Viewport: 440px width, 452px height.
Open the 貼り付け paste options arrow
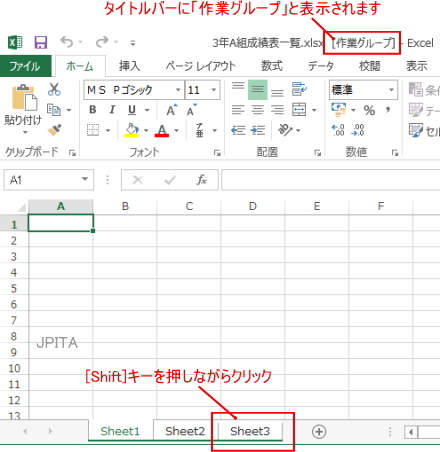tap(25, 133)
